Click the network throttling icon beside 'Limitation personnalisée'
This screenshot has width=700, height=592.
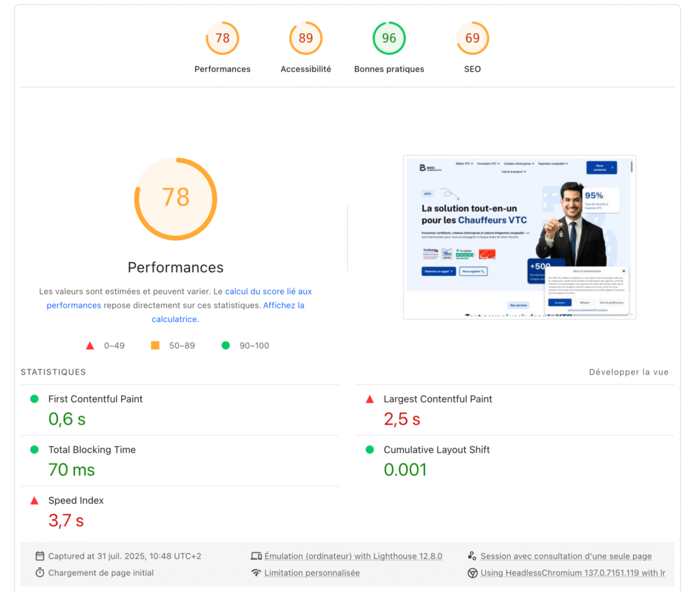pos(256,573)
